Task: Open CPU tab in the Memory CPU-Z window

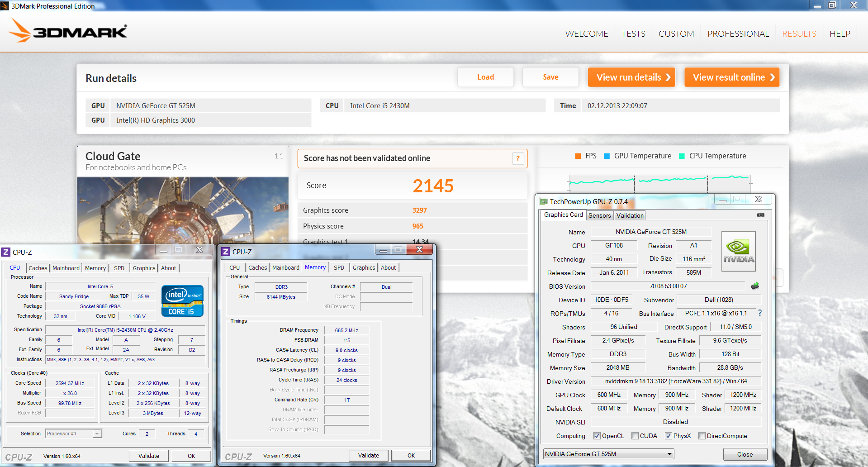Action: (235, 267)
